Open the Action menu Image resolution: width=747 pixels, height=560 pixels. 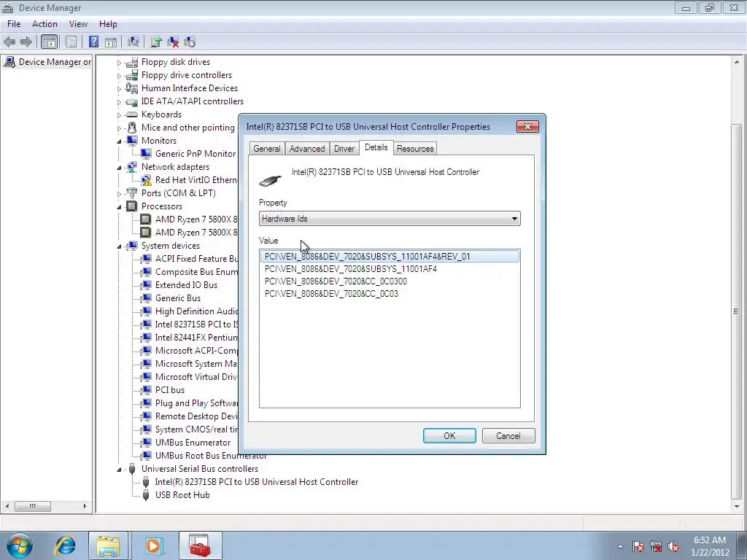[x=44, y=24]
